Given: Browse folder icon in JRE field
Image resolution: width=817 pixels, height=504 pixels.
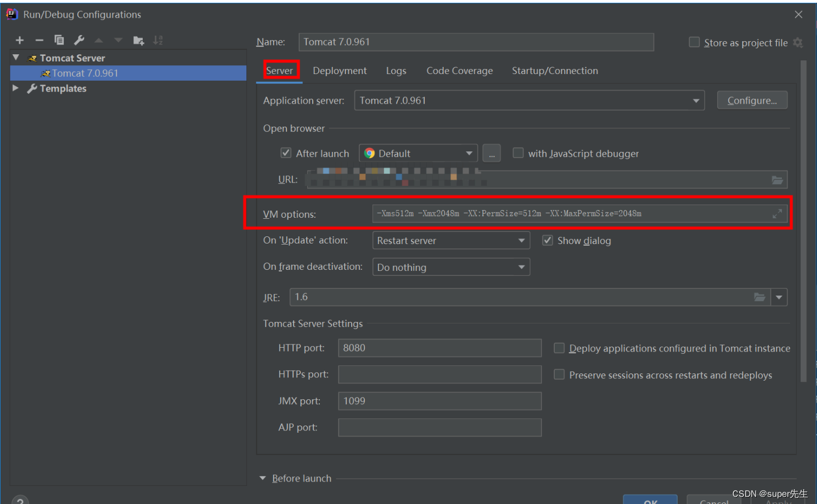Looking at the screenshot, I should (x=759, y=297).
